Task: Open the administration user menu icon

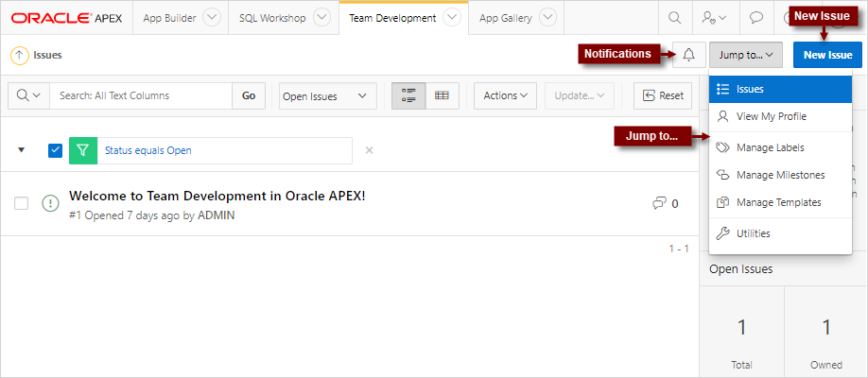Action: [714, 18]
